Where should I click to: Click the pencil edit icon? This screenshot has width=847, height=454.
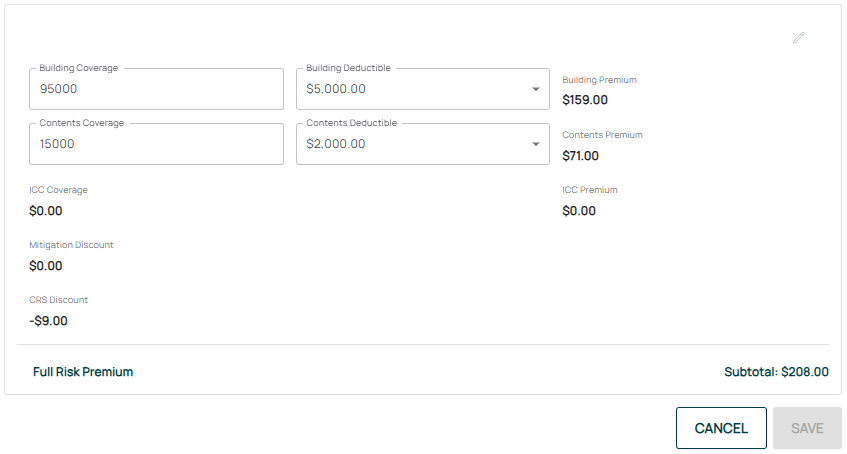click(x=798, y=38)
